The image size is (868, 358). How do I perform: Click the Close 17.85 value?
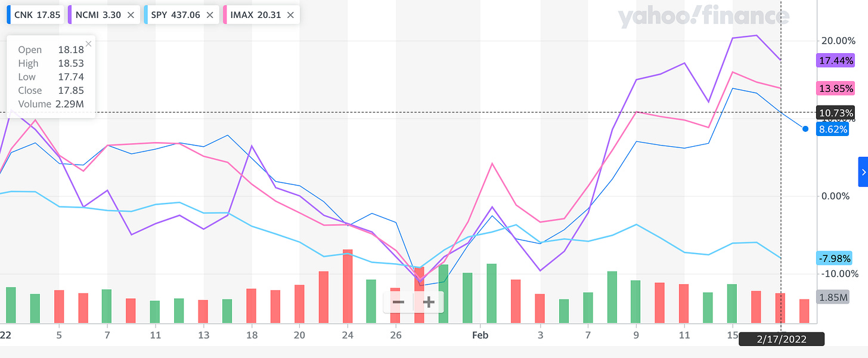click(x=71, y=91)
